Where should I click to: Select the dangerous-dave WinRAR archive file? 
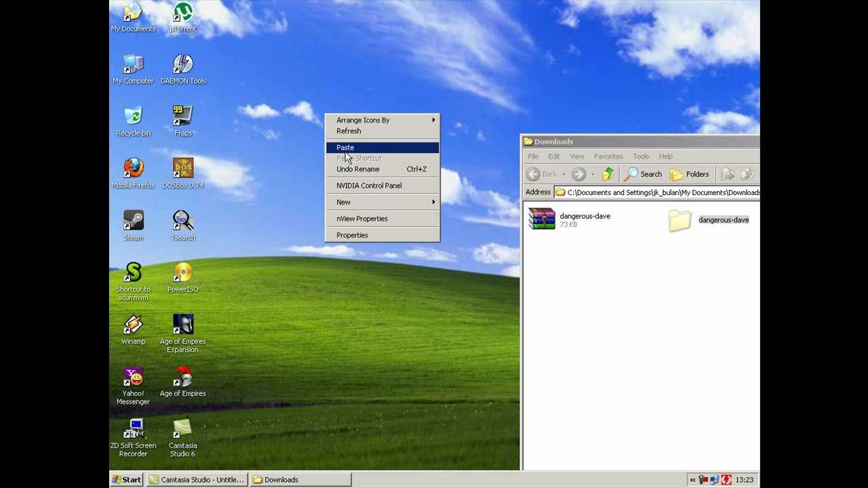pos(570,220)
